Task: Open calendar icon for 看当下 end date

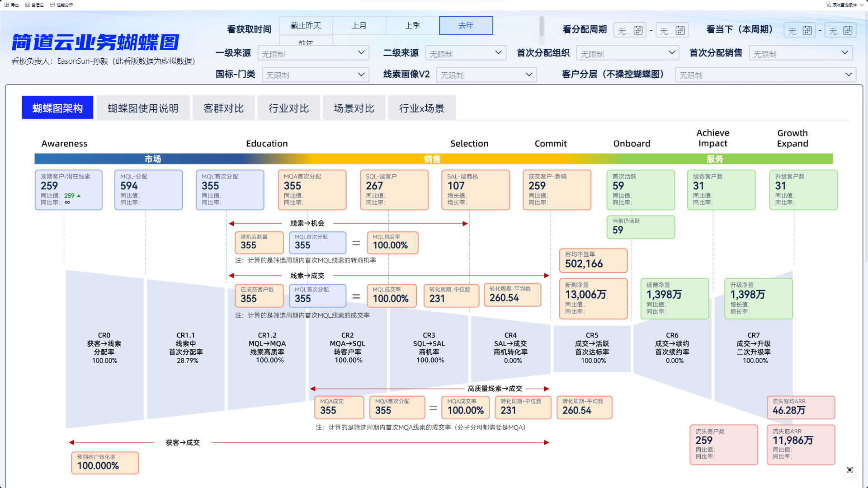Action: coord(848,30)
